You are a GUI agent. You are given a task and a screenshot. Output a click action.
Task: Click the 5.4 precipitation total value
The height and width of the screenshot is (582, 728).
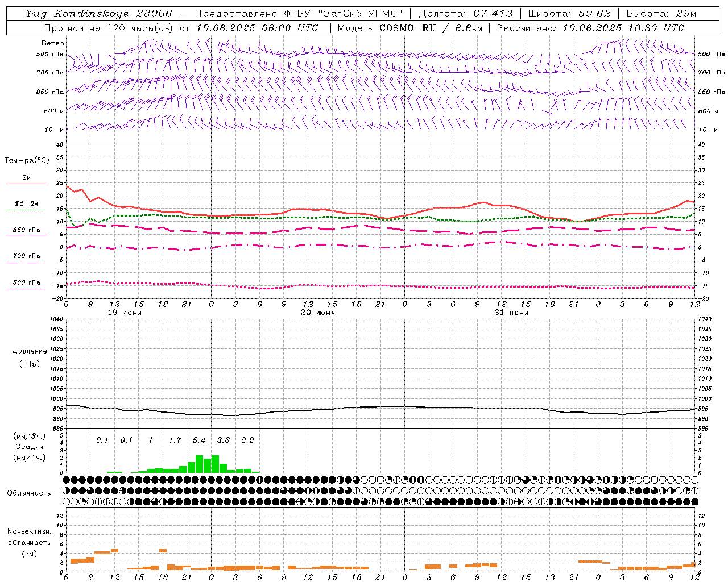click(x=199, y=440)
